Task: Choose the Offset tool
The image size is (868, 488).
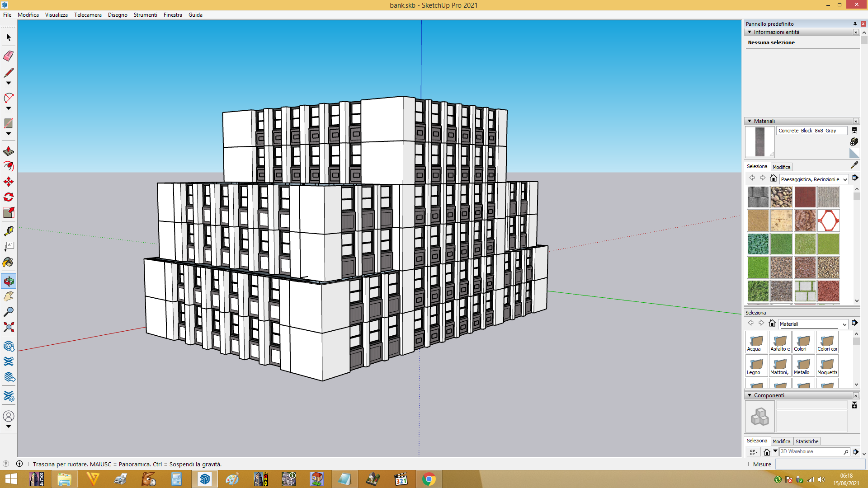Action: click(x=9, y=166)
